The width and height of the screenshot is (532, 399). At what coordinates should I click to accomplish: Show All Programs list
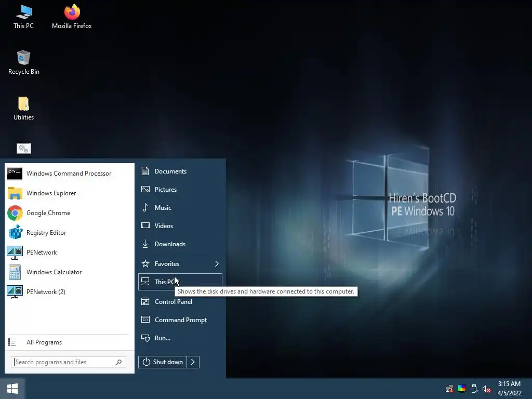(x=70, y=342)
